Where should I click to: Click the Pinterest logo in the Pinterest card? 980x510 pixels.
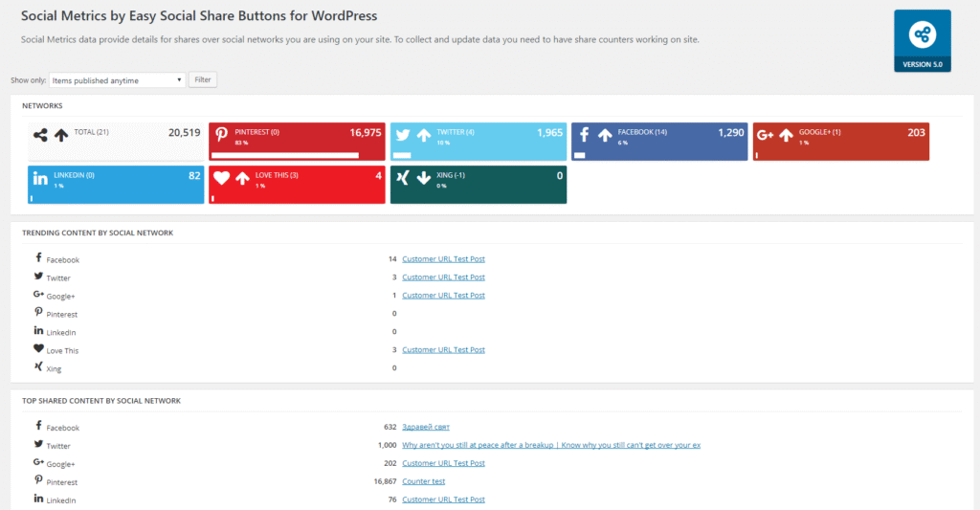[221, 134]
